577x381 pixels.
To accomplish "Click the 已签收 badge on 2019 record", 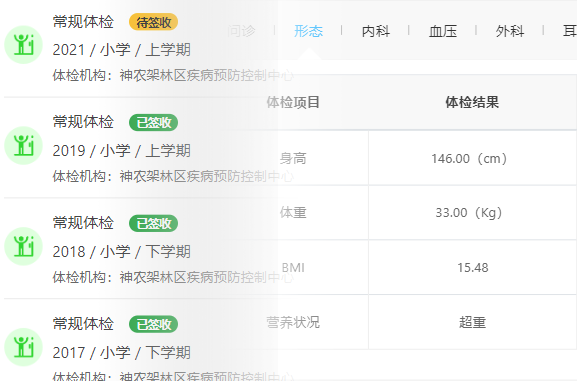I will pyautogui.click(x=153, y=123).
